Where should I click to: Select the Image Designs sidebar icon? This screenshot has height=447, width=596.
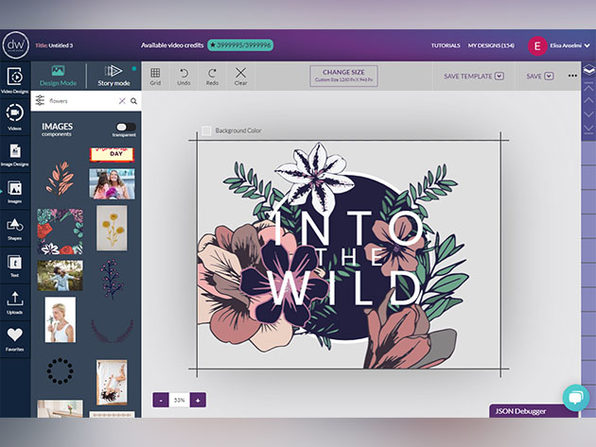click(x=15, y=154)
